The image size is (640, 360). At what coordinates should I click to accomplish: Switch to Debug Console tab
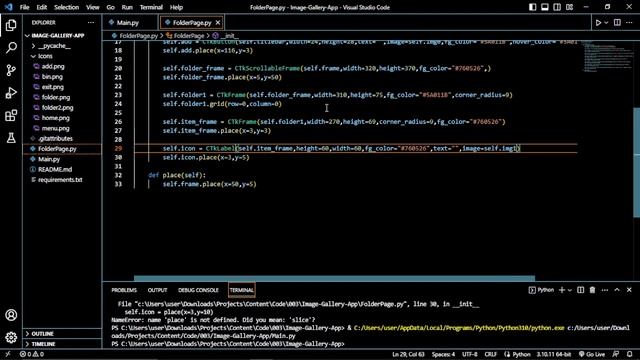click(198, 290)
